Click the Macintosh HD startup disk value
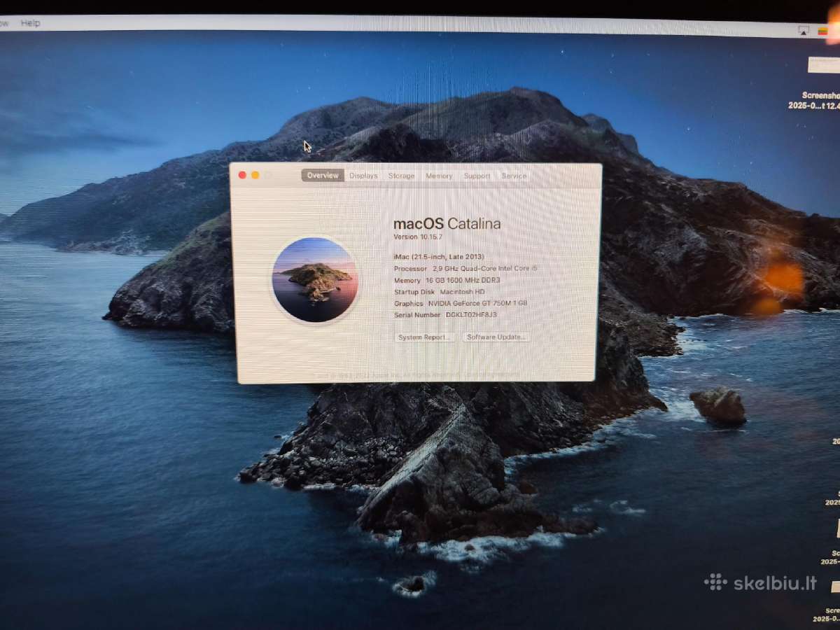Viewport: 840px width, 630px height. coord(462,291)
